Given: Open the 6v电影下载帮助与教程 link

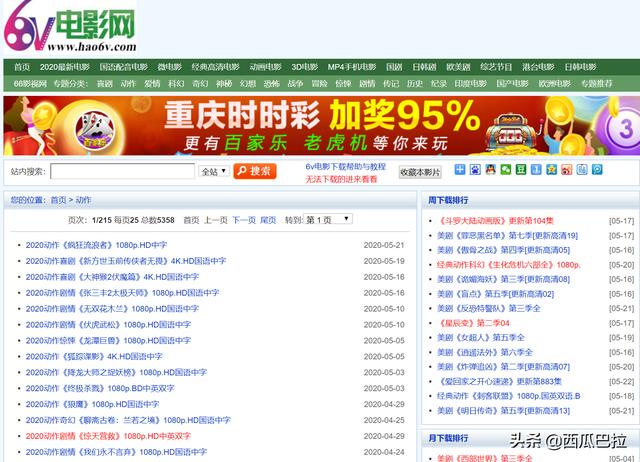Looking at the screenshot, I should pyautogui.click(x=346, y=167).
